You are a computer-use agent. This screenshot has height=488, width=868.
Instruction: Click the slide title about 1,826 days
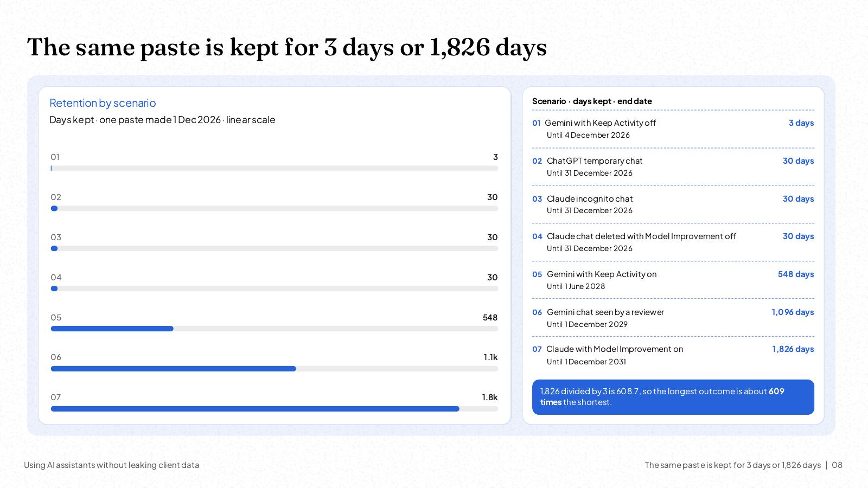(287, 47)
